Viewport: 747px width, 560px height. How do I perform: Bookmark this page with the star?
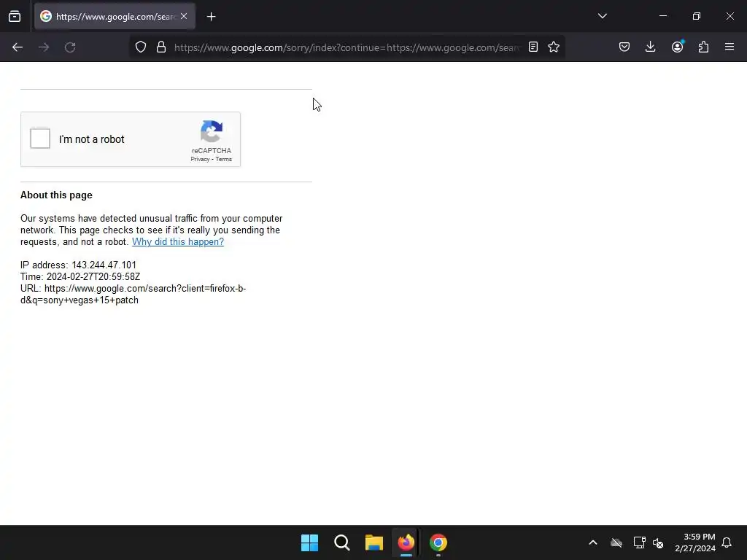pos(554,47)
